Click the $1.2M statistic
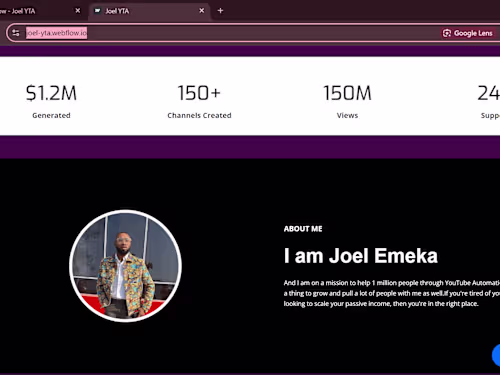Viewport: 500px width, 375px height. click(x=51, y=93)
